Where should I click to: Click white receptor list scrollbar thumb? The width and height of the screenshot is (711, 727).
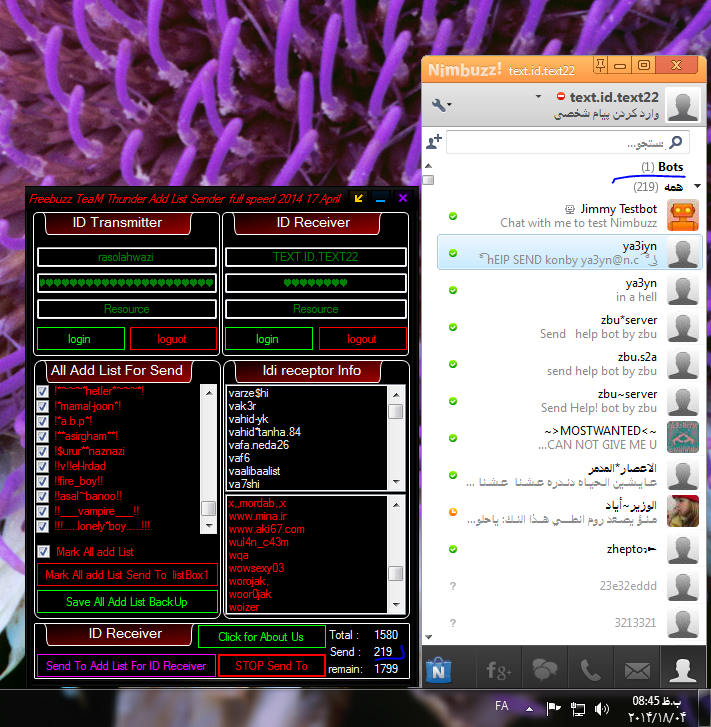pos(396,411)
